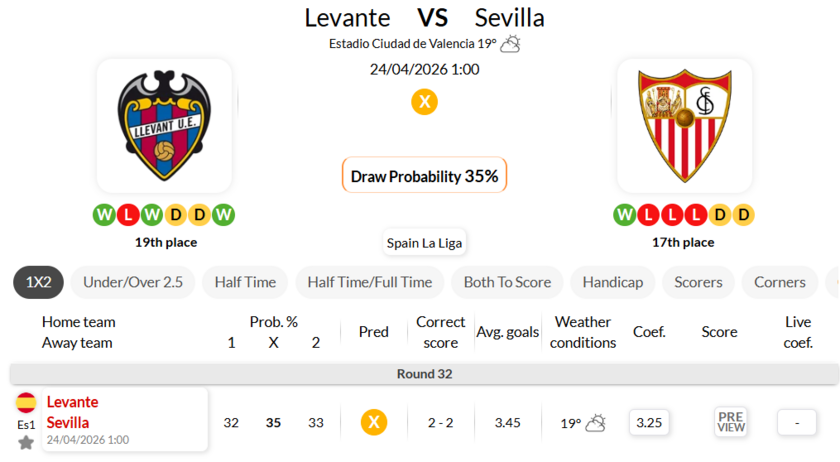Click the weather cloud icon in the match row
Image resolution: width=840 pixels, height=462 pixels.
click(x=595, y=423)
